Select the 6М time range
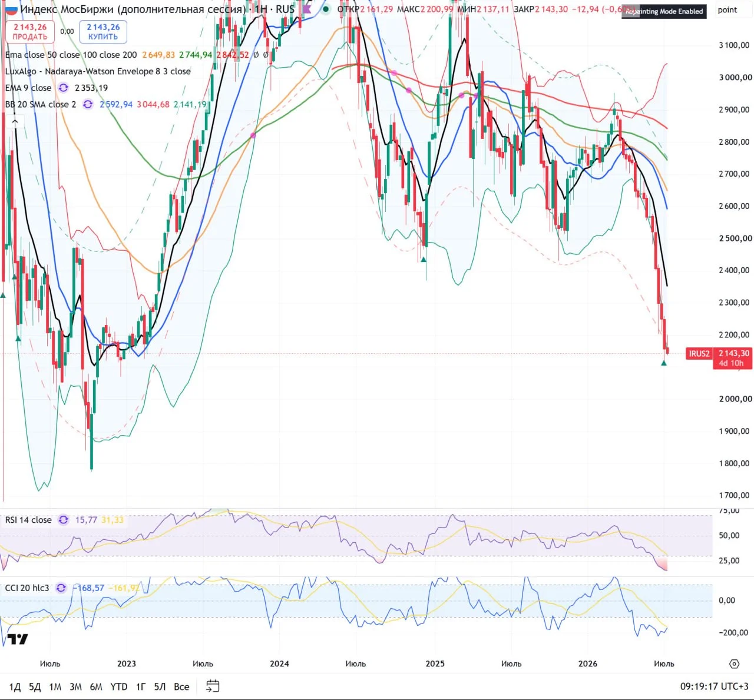Screen dimensions: 754x700 [96, 686]
